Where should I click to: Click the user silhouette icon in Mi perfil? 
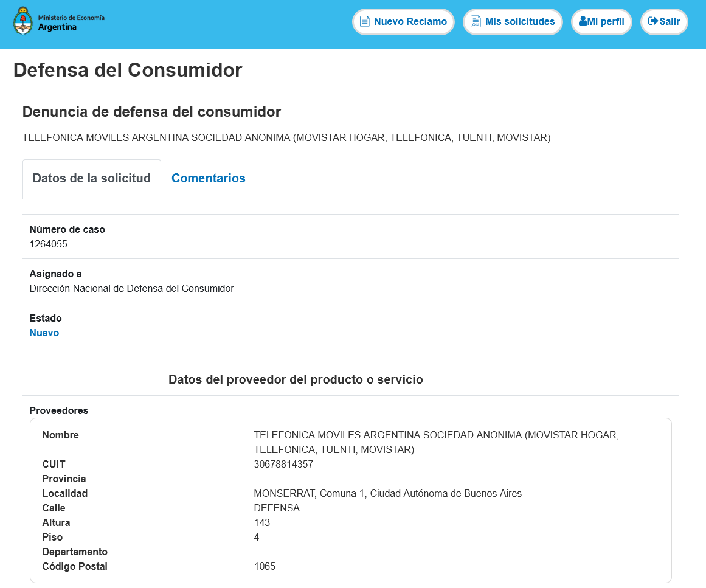coord(583,21)
